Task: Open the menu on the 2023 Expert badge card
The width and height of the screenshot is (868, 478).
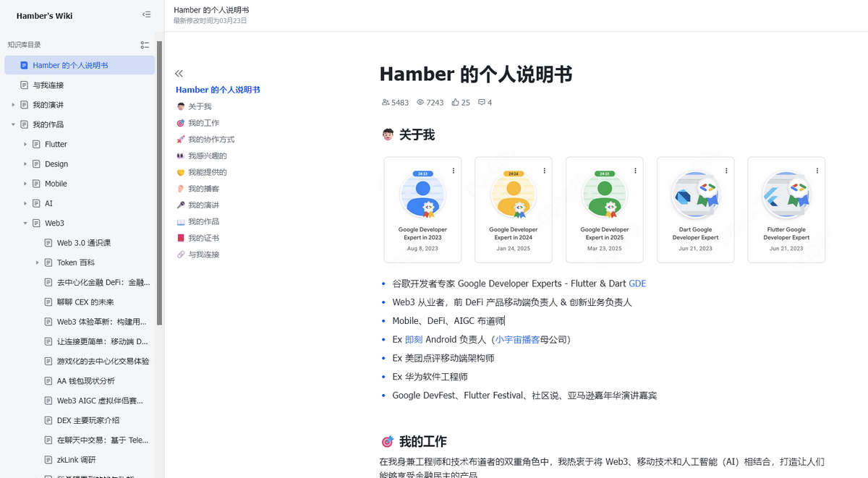Action: coord(454,171)
